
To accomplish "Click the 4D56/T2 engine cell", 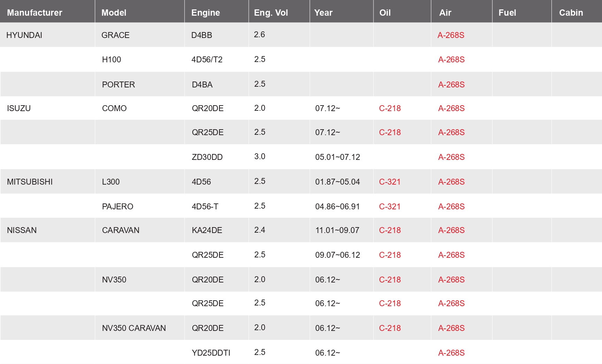I will point(207,60).
